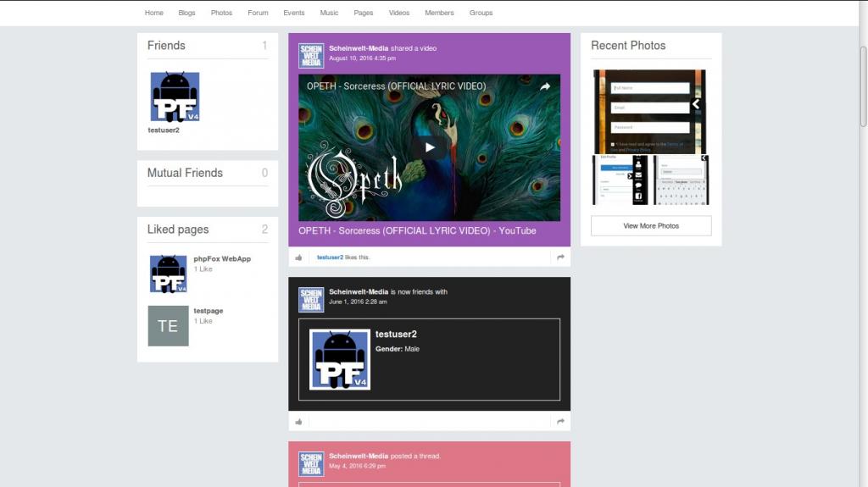Click View More Photos button

(x=651, y=226)
